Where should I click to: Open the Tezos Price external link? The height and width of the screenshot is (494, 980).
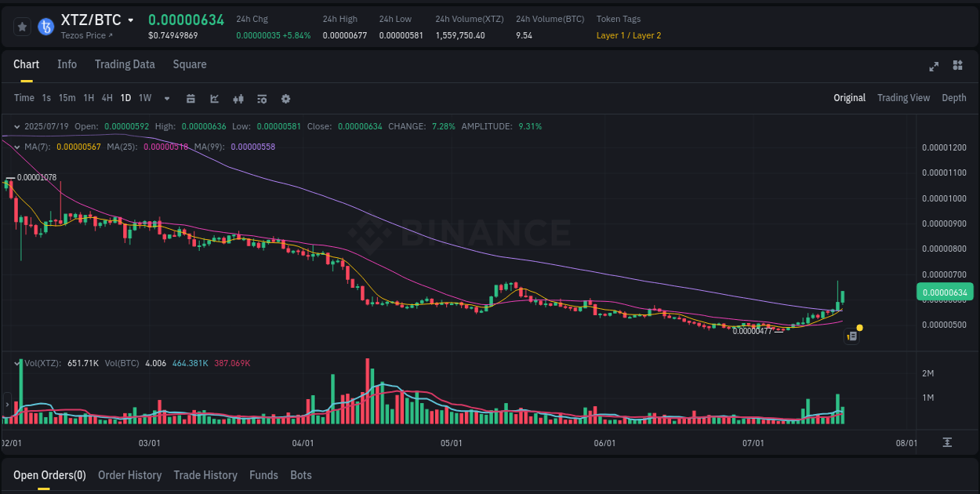tap(86, 35)
